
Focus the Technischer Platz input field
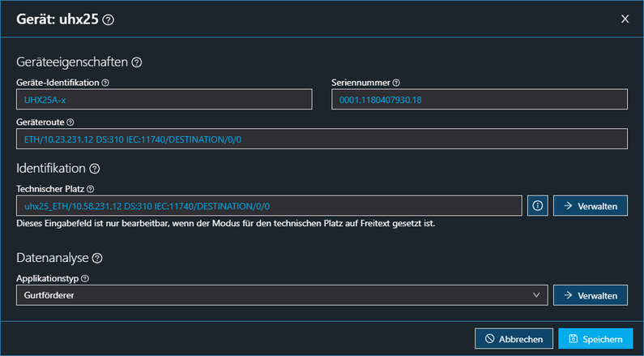click(x=268, y=206)
